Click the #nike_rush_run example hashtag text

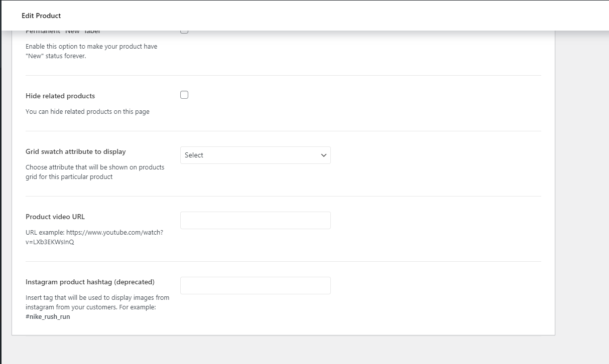[x=48, y=317]
